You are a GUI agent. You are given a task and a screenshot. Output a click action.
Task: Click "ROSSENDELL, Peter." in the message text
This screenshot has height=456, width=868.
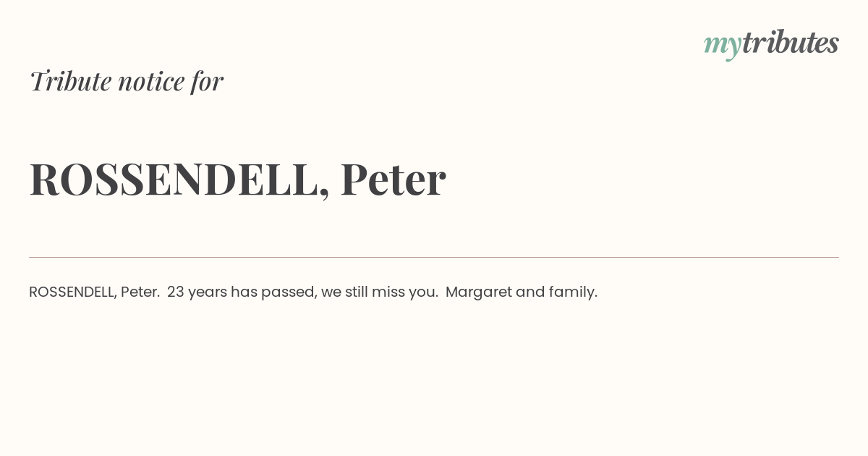94,292
